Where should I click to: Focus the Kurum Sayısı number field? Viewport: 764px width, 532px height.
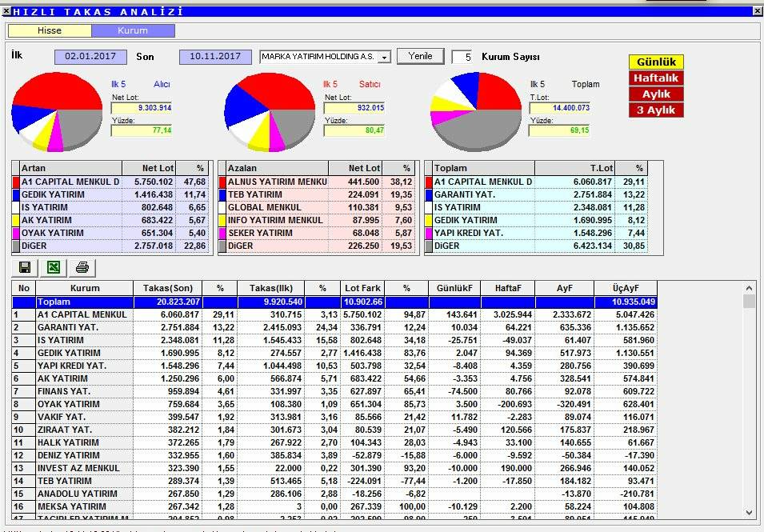(462, 57)
